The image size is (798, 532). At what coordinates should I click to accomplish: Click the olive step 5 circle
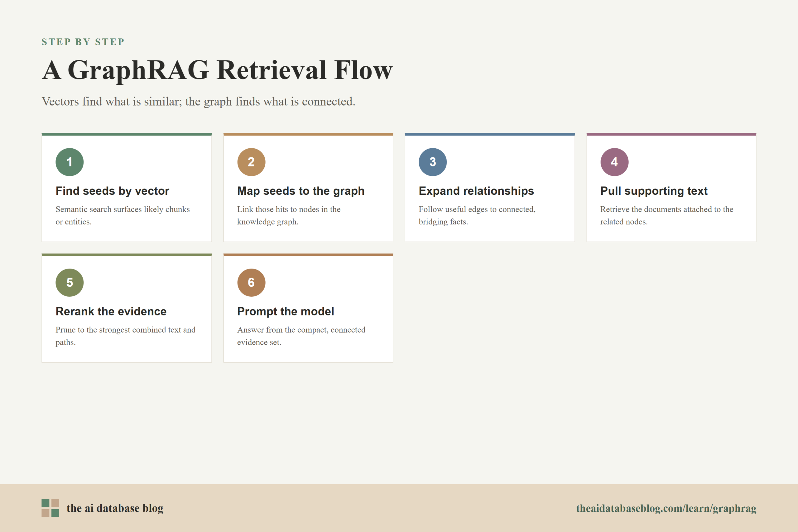point(70,283)
